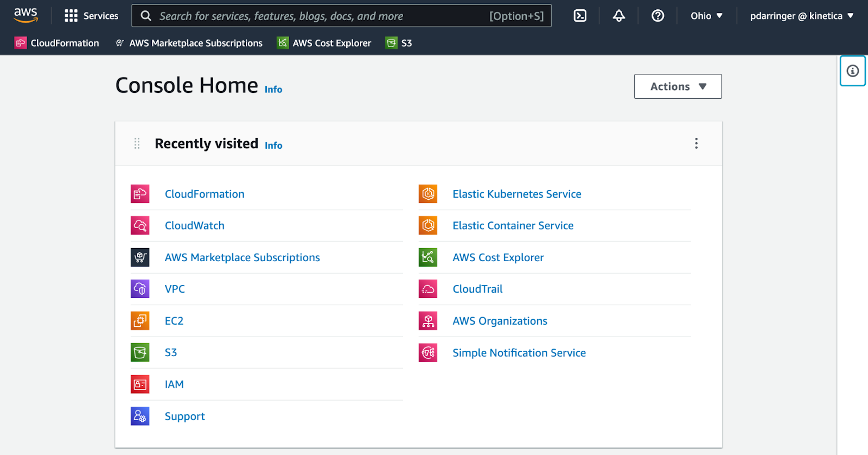Click the Elastic Container Service icon
This screenshot has width=868, height=455.
(428, 225)
